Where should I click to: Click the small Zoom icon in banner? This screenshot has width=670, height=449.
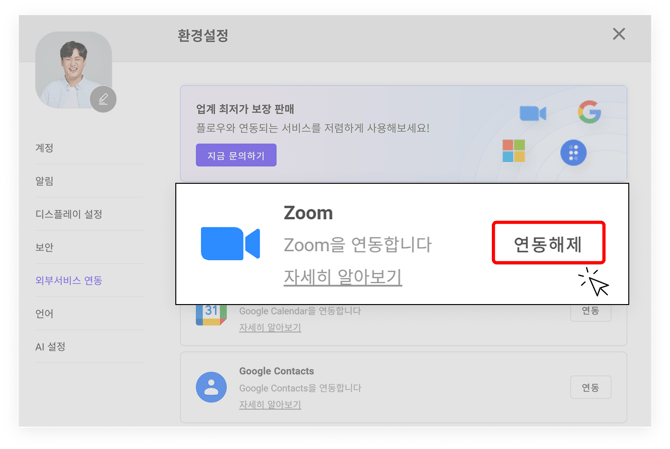pos(533,114)
